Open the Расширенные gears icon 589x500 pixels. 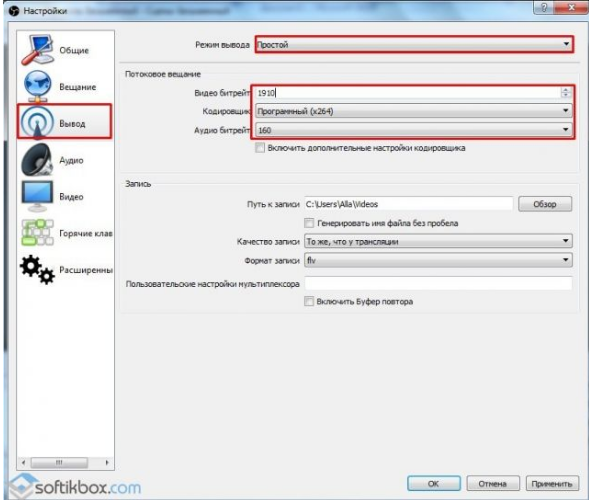pos(37,269)
